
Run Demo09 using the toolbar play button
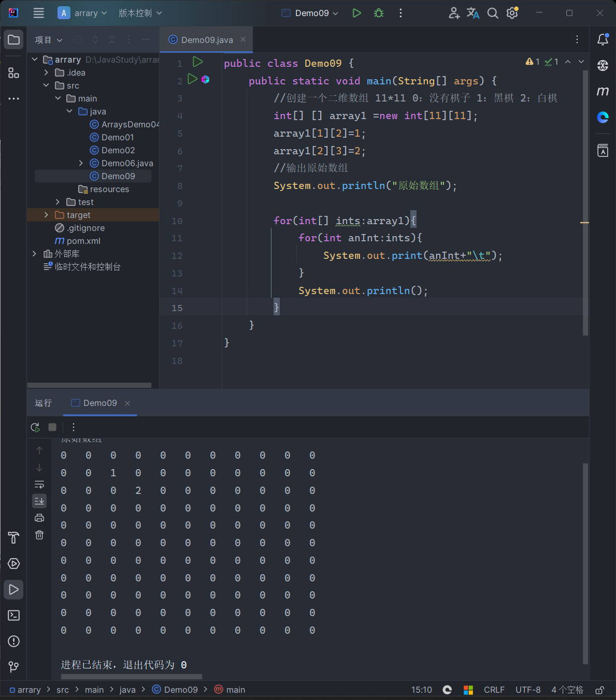pyautogui.click(x=356, y=13)
